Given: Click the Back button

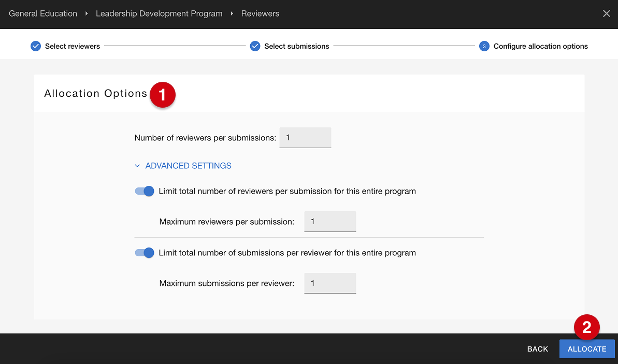Looking at the screenshot, I should pos(538,349).
